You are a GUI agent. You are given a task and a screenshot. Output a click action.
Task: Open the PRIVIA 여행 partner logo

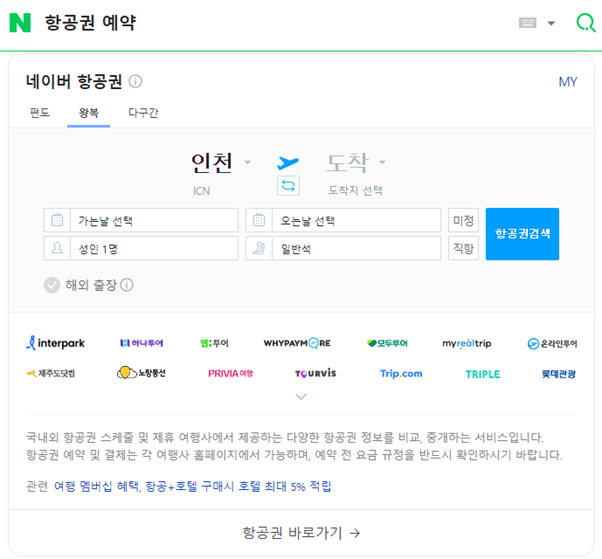coord(230,374)
